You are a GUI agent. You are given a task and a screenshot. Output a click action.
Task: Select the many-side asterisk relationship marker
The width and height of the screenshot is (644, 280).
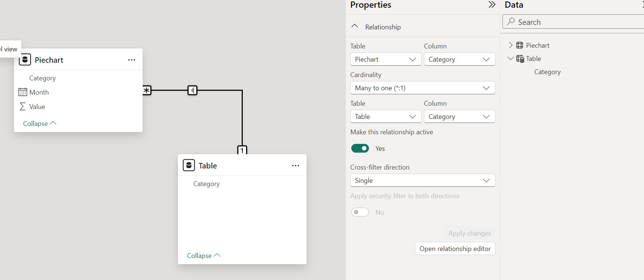click(147, 90)
